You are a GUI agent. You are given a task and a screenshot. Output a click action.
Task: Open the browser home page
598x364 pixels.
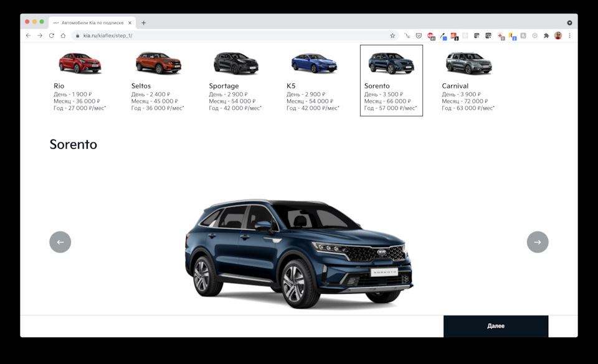pyautogui.click(x=64, y=35)
